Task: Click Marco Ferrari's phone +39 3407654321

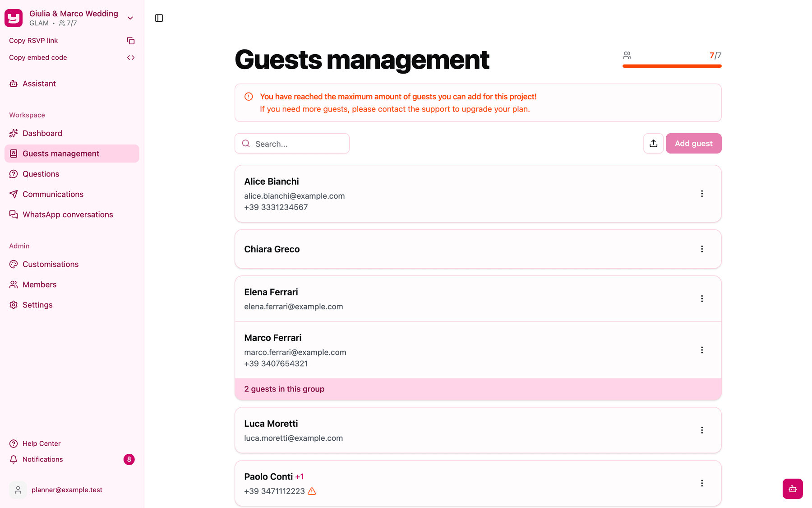Action: pos(276,364)
